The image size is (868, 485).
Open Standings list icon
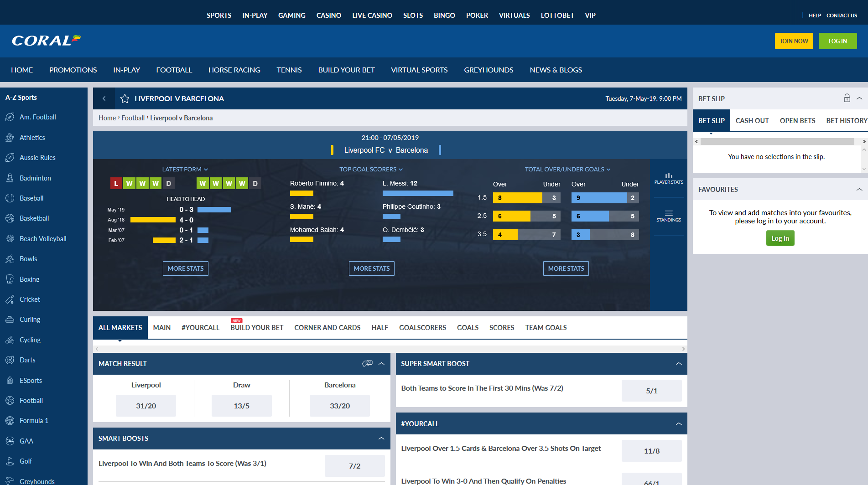(669, 216)
